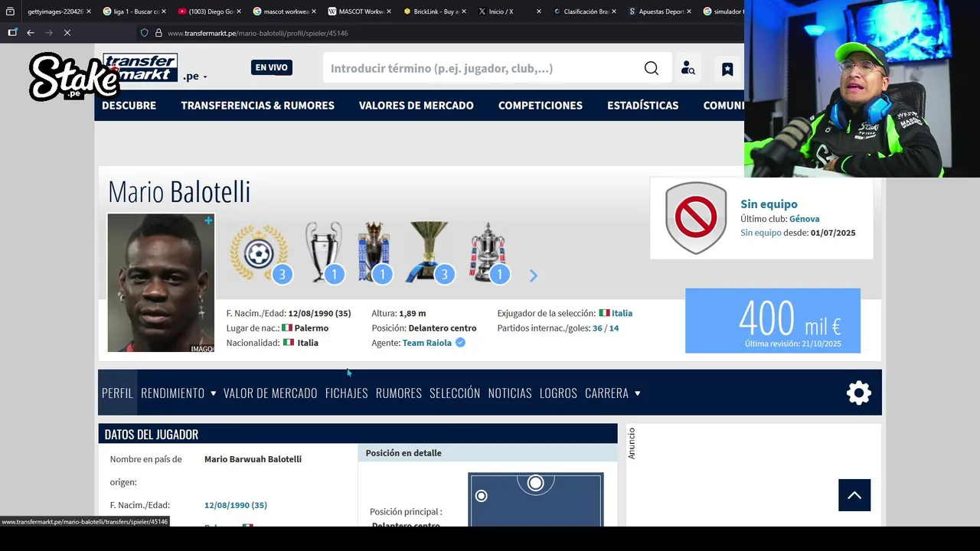Close the BrickLink tab
The image size is (980, 551).
[x=464, y=11]
